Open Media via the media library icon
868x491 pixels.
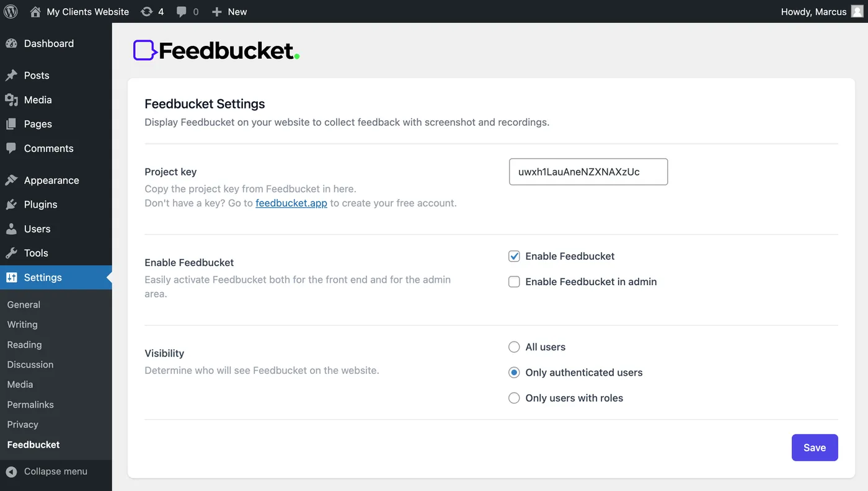12,99
